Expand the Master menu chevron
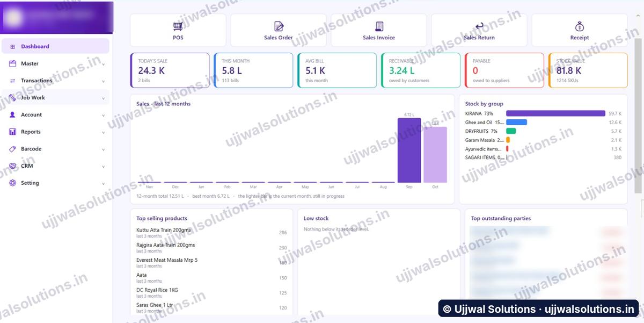The height and width of the screenshot is (323, 644). (x=103, y=64)
